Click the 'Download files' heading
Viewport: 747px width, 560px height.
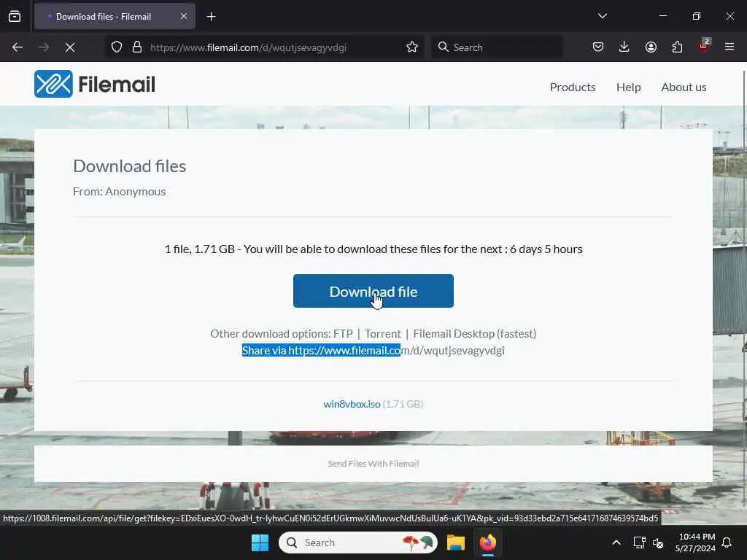[x=130, y=166]
